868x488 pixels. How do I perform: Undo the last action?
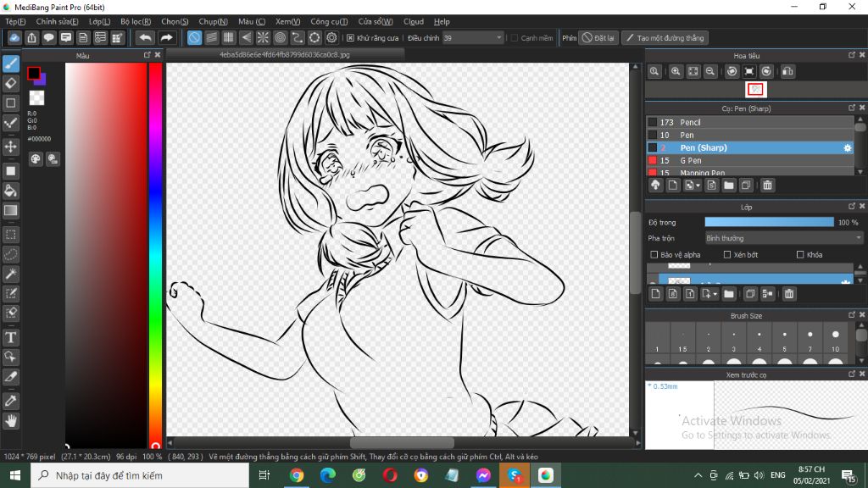coord(145,37)
